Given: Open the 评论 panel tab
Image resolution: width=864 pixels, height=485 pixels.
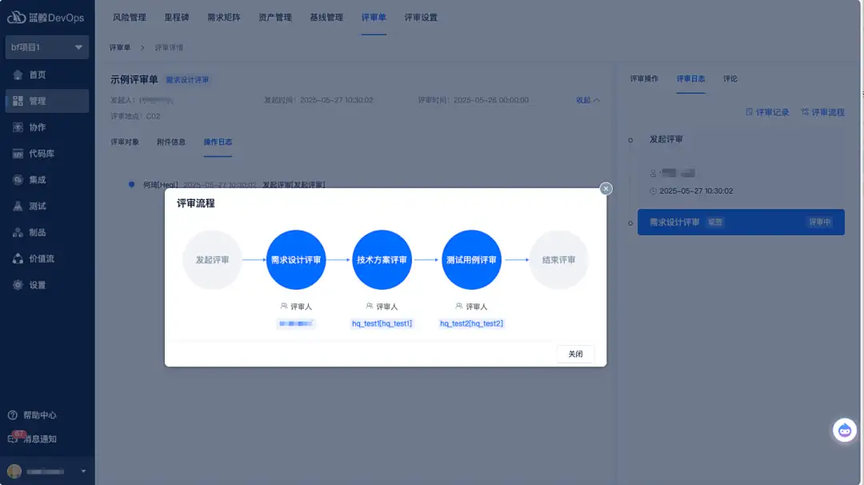Looking at the screenshot, I should point(730,79).
